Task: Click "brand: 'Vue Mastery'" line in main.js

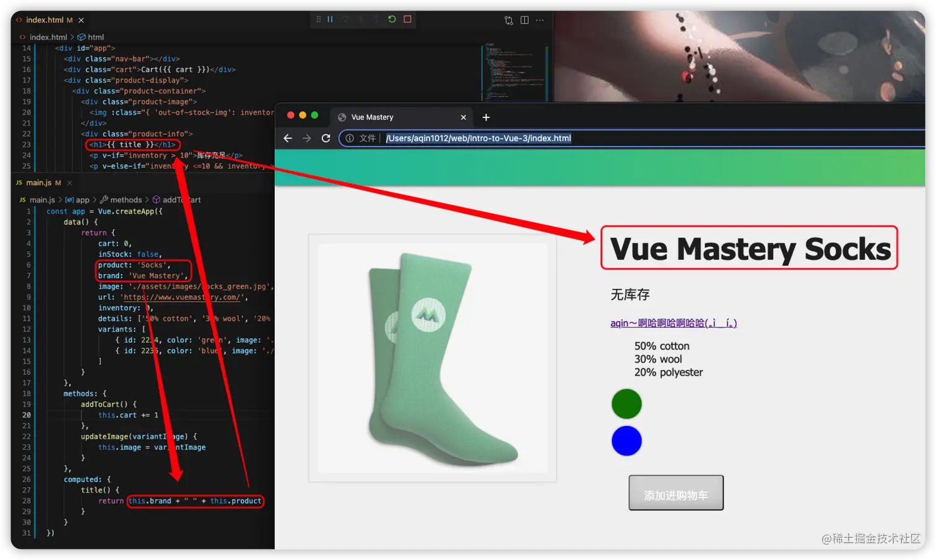Action: 142,276
